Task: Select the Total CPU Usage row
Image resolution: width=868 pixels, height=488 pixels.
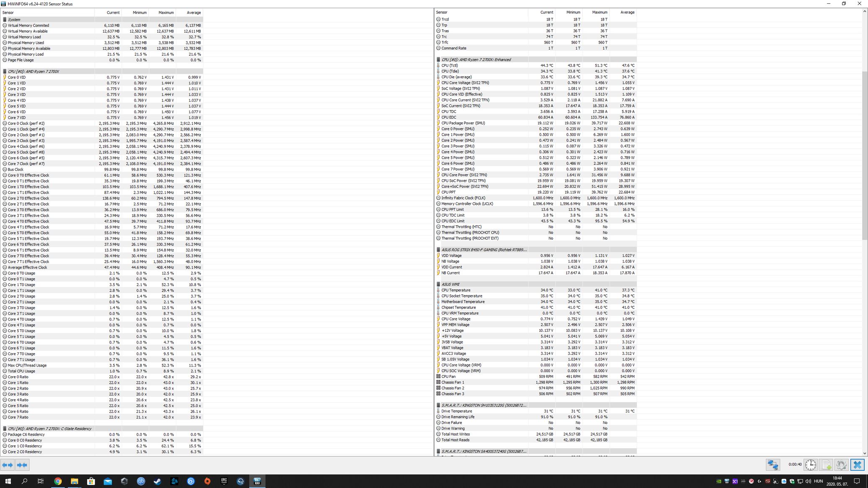Action: [21, 371]
